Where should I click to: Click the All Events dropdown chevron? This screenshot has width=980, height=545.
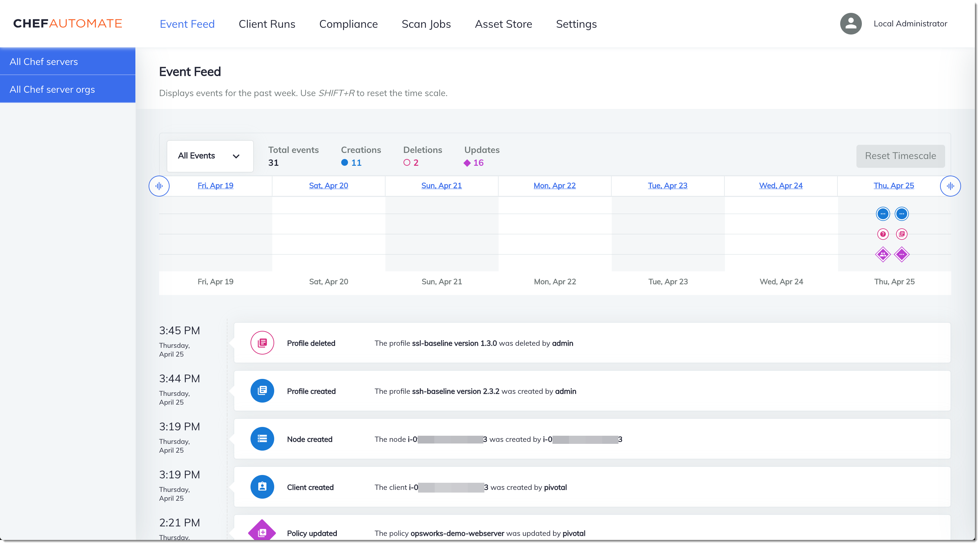(236, 156)
